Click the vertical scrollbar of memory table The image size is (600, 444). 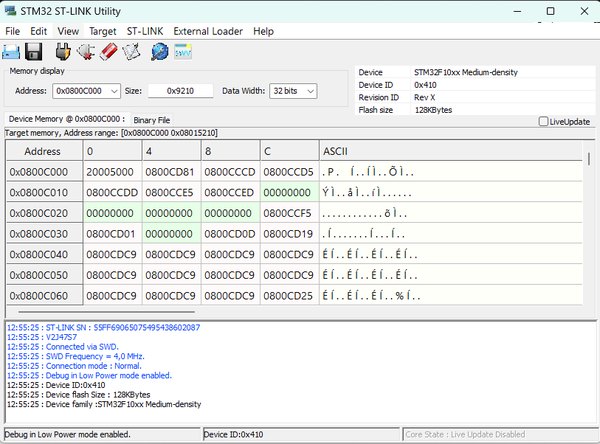coord(589,159)
